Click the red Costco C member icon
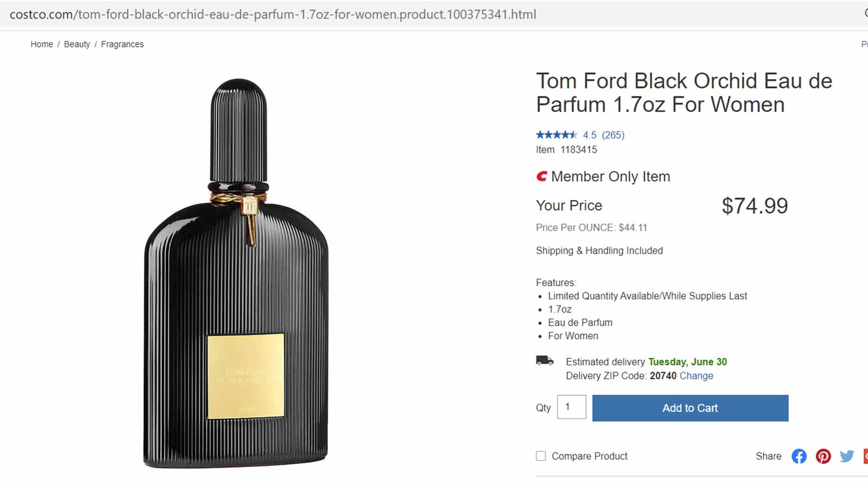The image size is (868, 488). point(542,177)
